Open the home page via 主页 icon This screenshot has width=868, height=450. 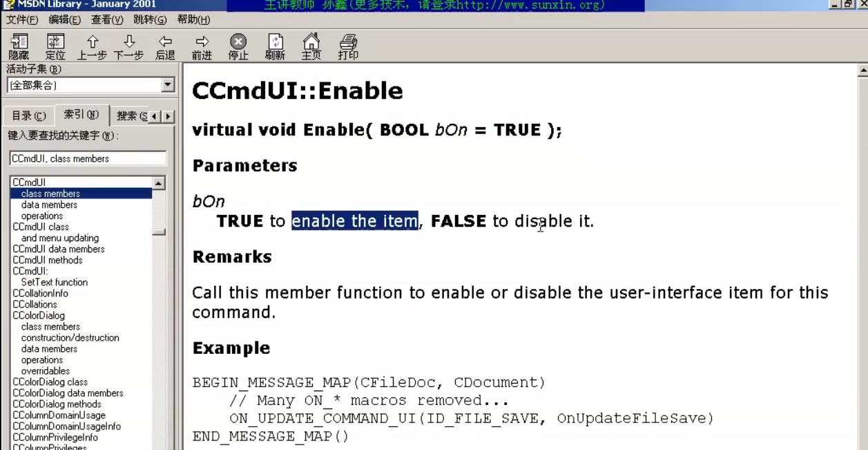[311, 46]
